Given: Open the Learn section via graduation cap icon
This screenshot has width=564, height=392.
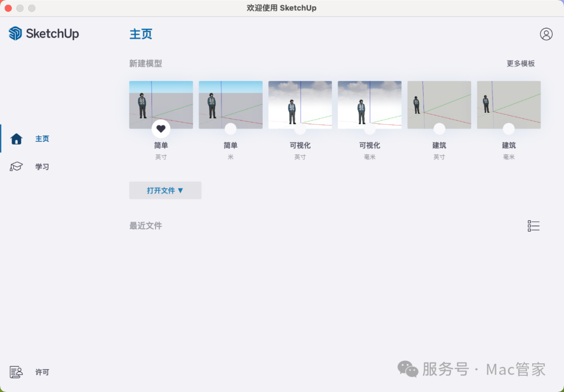Looking at the screenshot, I should [x=16, y=167].
